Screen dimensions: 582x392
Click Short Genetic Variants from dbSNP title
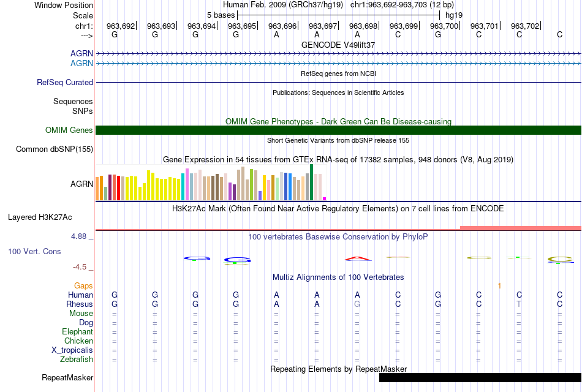coord(338,140)
